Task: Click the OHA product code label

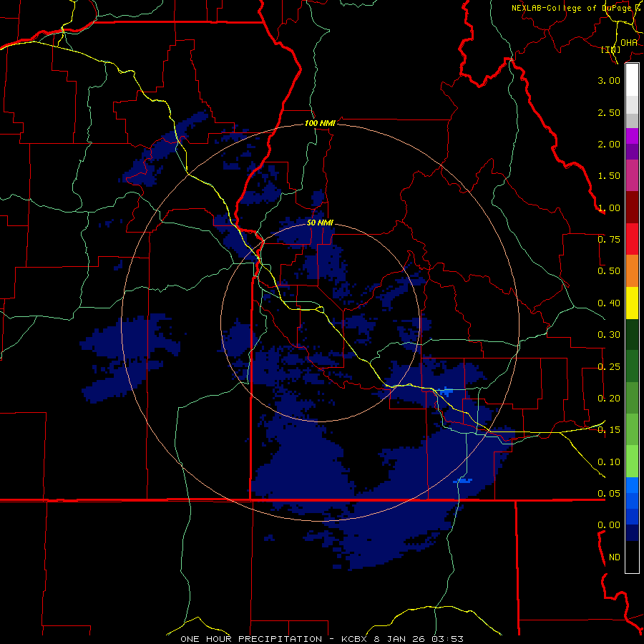Action: pos(628,42)
